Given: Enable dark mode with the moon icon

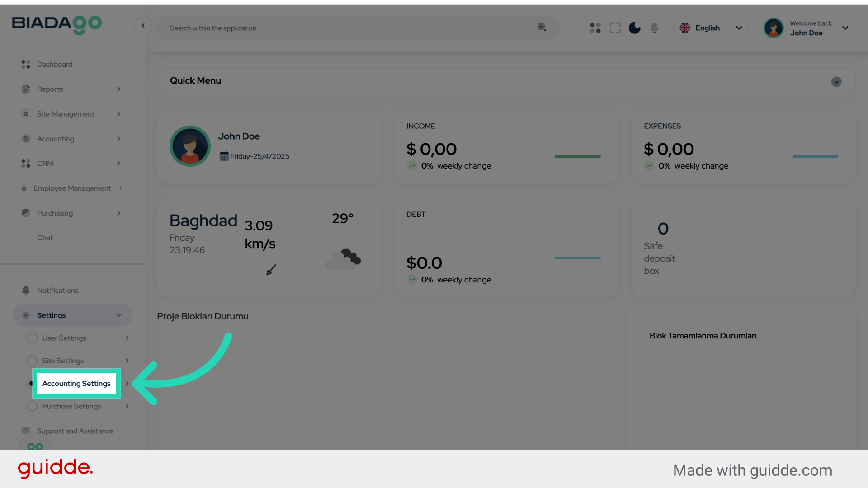Looking at the screenshot, I should 634,28.
